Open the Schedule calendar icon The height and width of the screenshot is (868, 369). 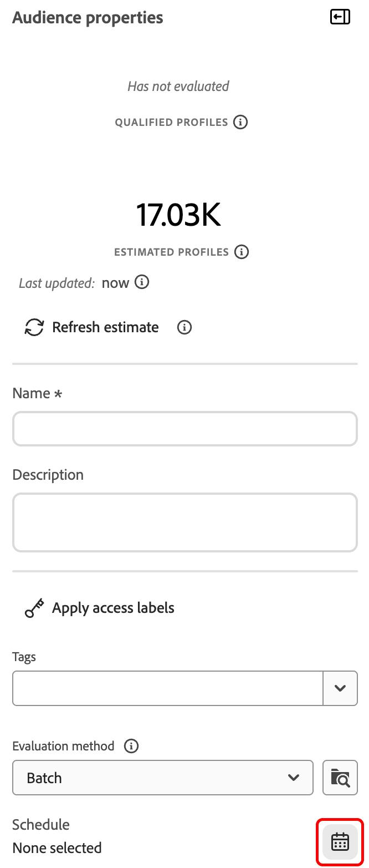point(340,841)
